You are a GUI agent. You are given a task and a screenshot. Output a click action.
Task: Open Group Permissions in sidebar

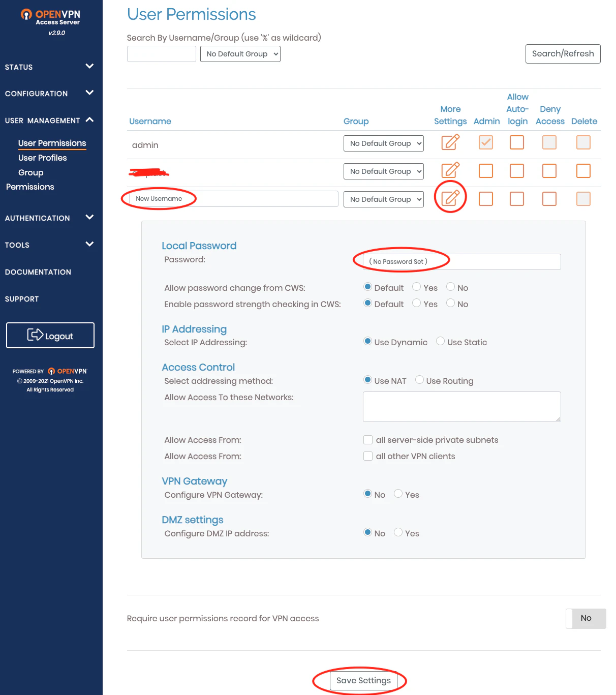(30, 179)
